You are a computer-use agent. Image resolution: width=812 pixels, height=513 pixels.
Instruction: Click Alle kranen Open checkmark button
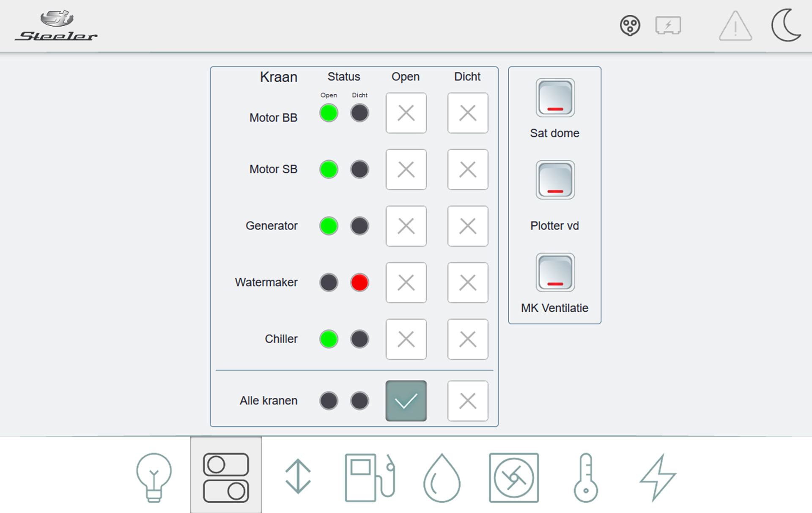(x=406, y=401)
